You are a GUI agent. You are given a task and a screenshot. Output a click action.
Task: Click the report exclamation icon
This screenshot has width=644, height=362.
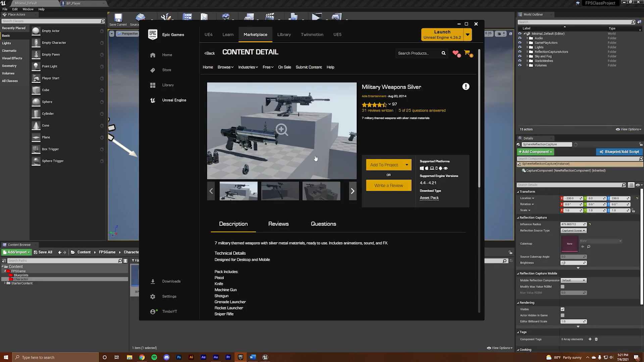[x=465, y=87]
